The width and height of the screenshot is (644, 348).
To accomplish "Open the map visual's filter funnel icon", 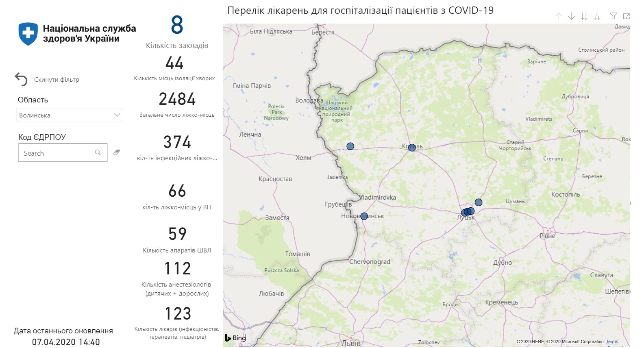I will pyautogui.click(x=614, y=16).
